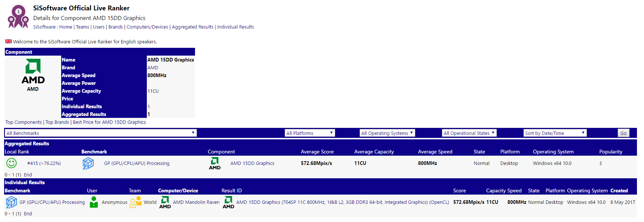This screenshot has height=222, width=644.
Task: Open the Computers/Devices navigation link
Action: point(147,27)
